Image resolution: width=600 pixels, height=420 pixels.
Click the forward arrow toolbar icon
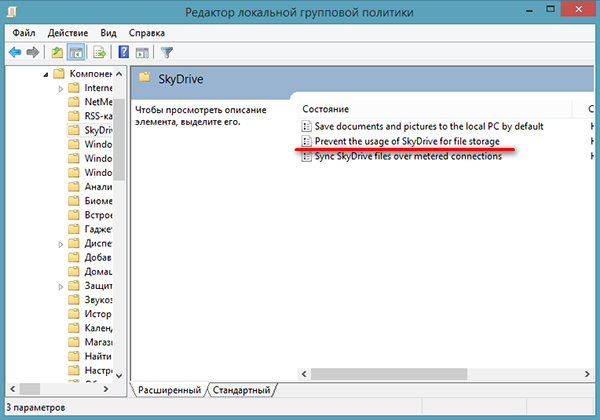point(33,52)
